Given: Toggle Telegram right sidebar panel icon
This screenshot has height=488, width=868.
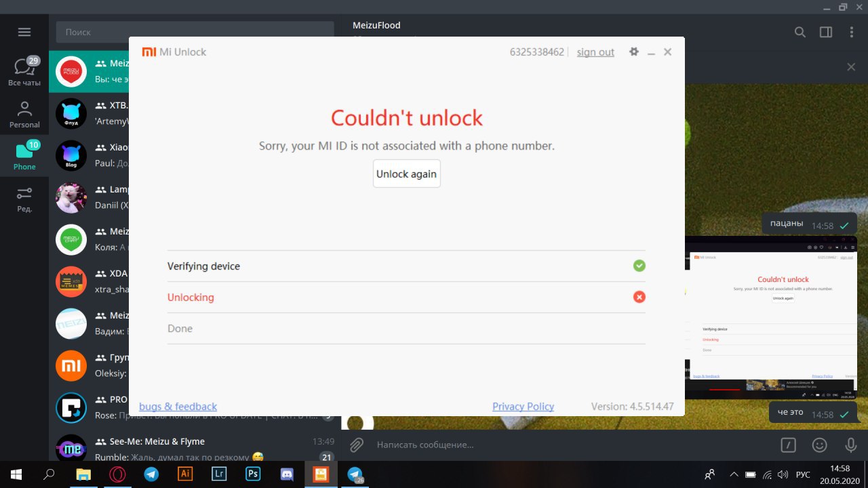Looking at the screenshot, I should click(x=826, y=32).
